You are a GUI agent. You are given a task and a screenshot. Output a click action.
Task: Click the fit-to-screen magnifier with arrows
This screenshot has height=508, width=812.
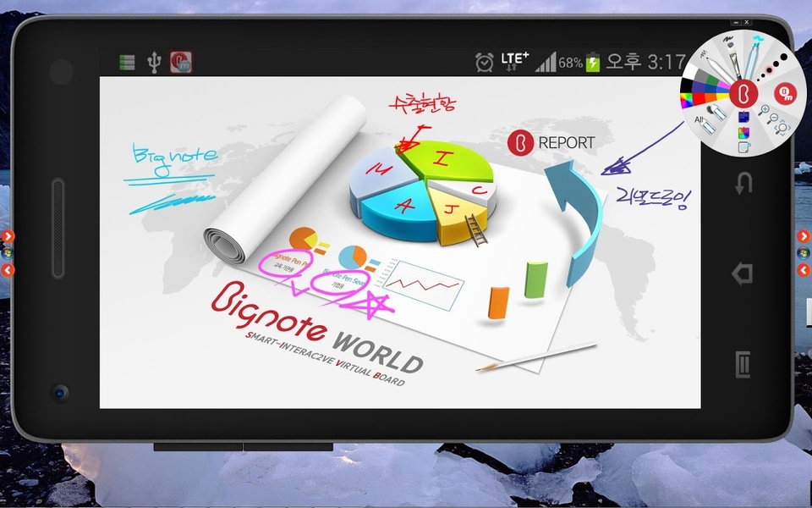click(782, 128)
